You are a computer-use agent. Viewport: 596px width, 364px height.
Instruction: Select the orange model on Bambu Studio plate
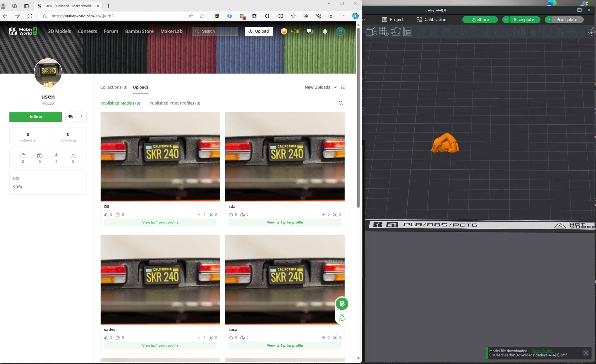[x=445, y=143]
